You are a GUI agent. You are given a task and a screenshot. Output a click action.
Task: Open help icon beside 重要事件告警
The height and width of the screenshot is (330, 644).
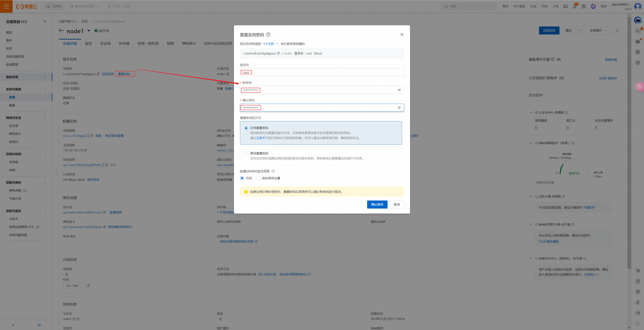[x=553, y=59]
